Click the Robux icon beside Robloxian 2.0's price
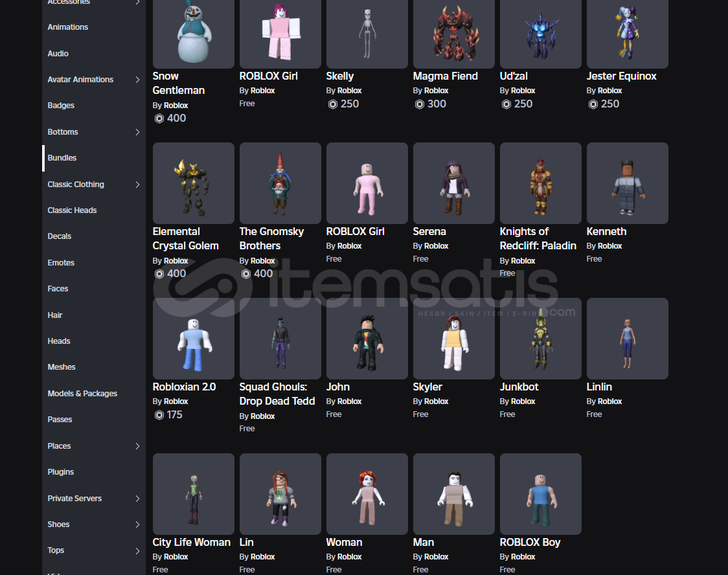Screen dimensions: 728x575 (x=159, y=415)
